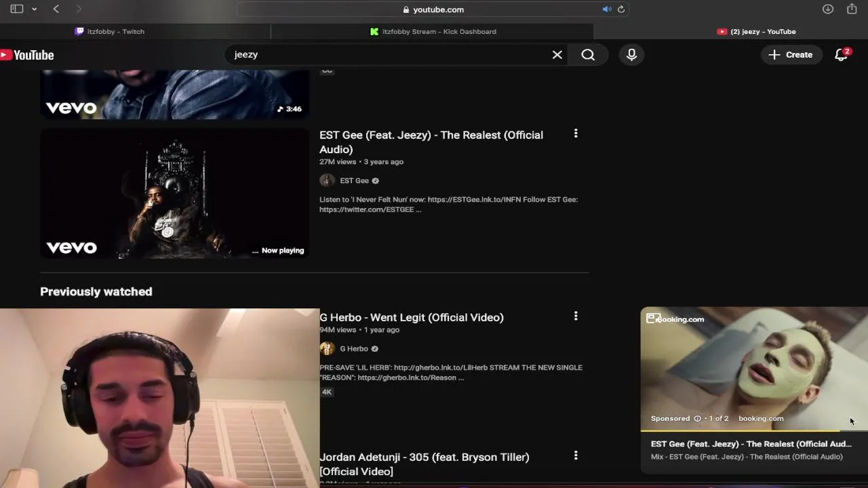Open Jordan Adetunji 305 video title

[x=425, y=464]
